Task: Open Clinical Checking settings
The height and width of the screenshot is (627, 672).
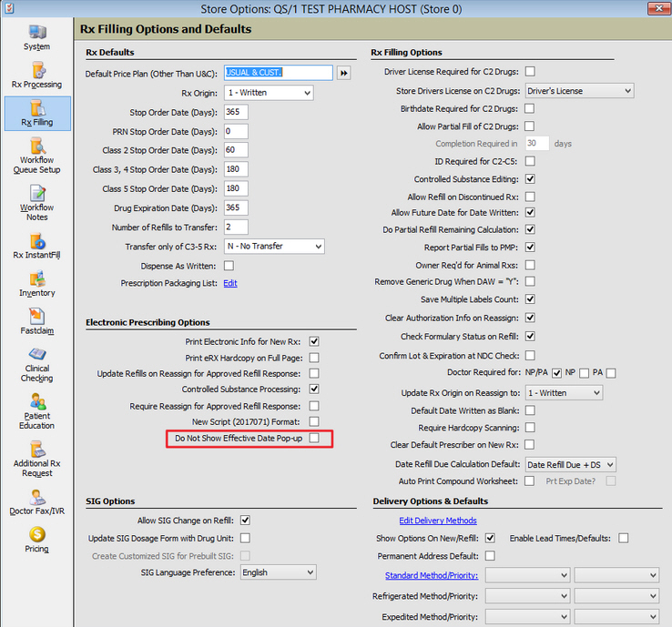Action: point(36,362)
